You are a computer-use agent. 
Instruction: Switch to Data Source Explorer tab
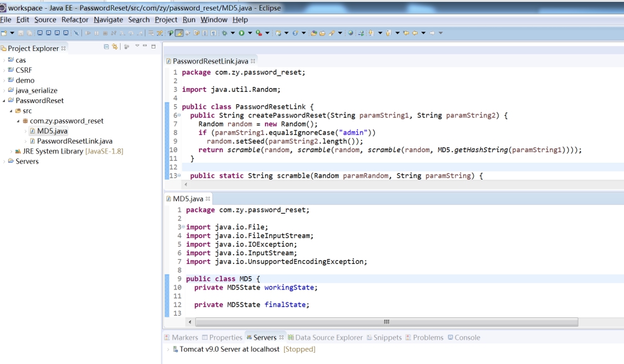point(325,337)
